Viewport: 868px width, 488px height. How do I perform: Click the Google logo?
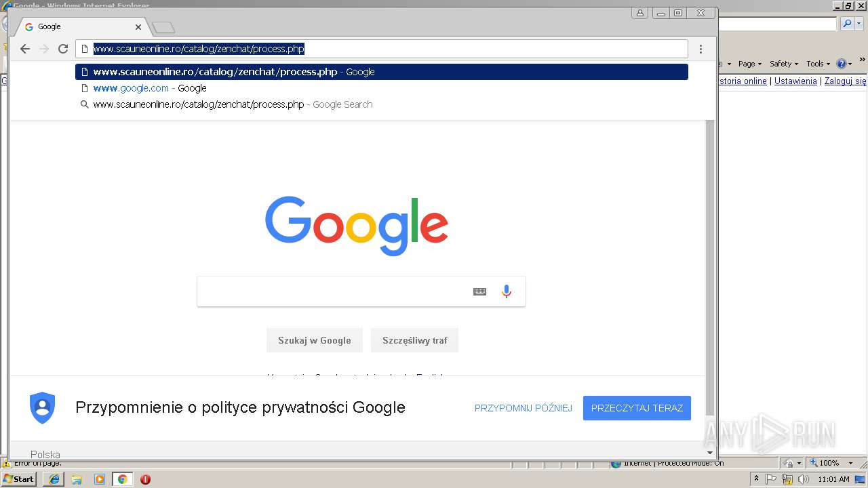[x=357, y=226]
